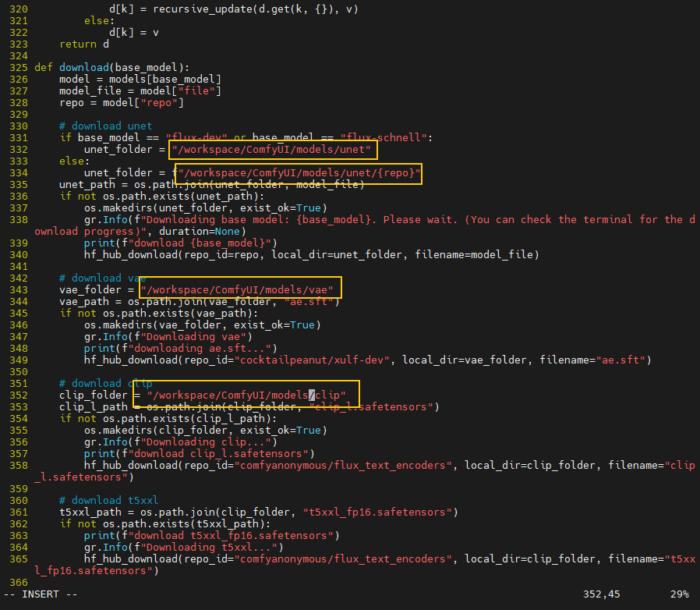Click "unet_path = os.path.join" on line 335
This screenshot has height=610, width=700.
point(134,185)
